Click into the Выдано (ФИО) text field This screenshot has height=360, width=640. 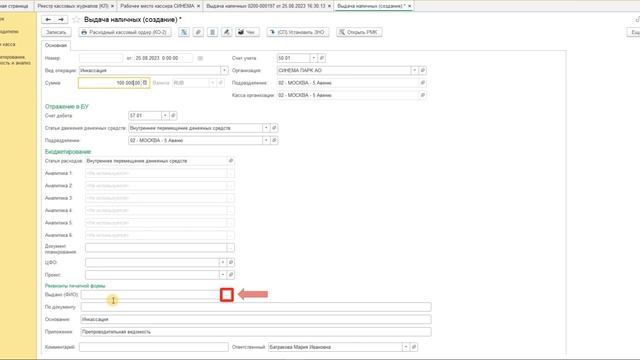pos(150,294)
